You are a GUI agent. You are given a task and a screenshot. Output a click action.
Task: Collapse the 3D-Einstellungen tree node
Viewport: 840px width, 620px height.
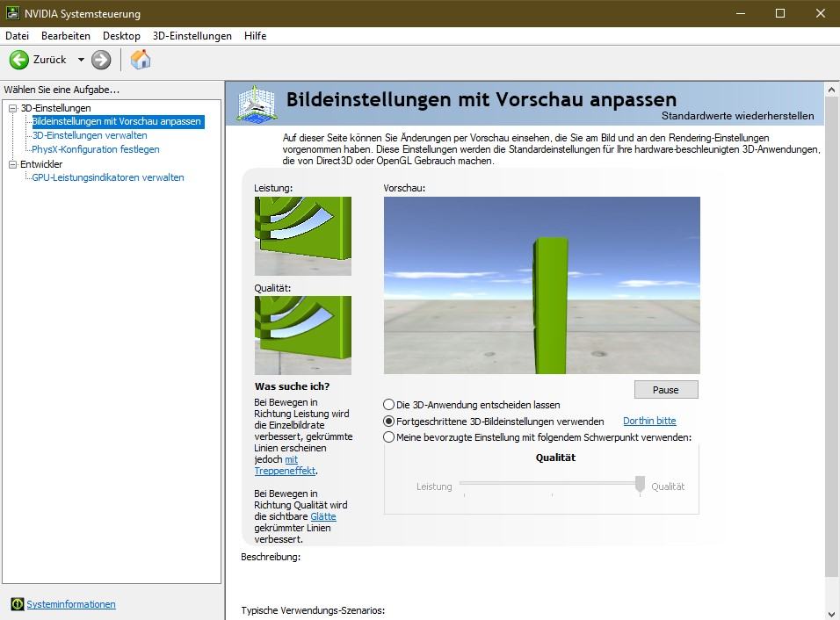[x=13, y=108]
